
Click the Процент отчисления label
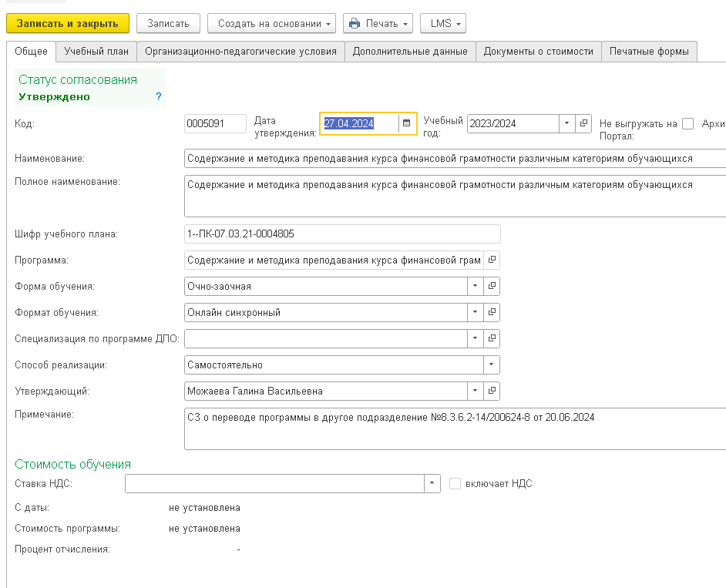62,549
